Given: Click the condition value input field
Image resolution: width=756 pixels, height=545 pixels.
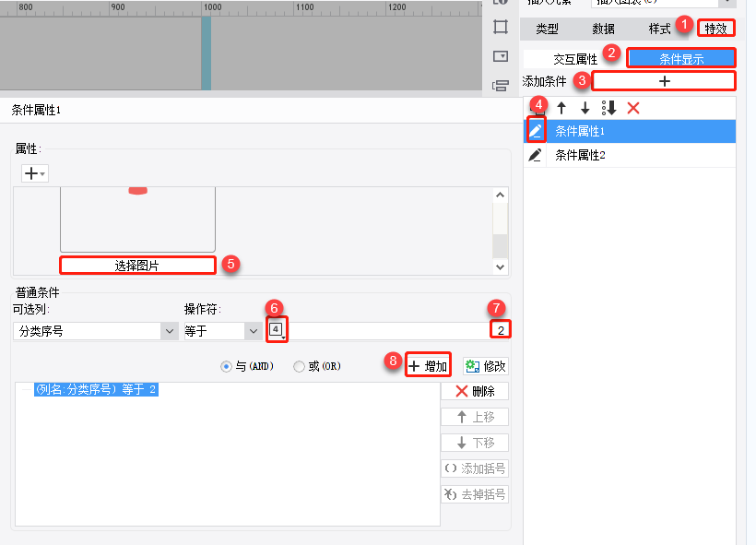Looking at the screenshot, I should click(x=398, y=330).
